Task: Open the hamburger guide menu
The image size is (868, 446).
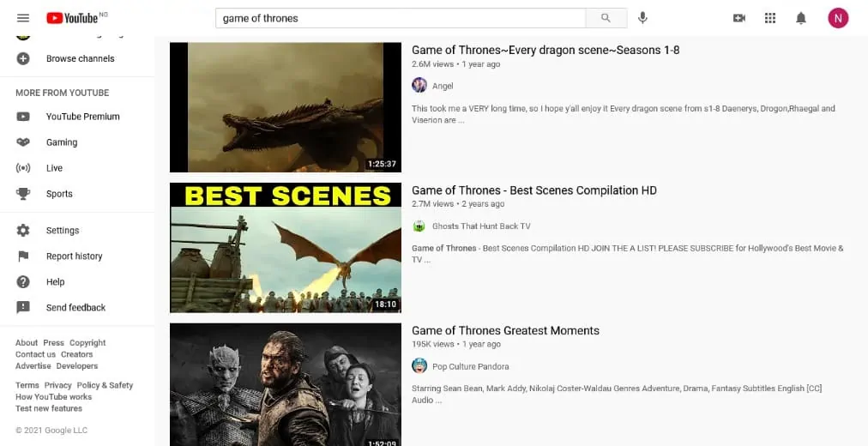Action: [x=22, y=18]
